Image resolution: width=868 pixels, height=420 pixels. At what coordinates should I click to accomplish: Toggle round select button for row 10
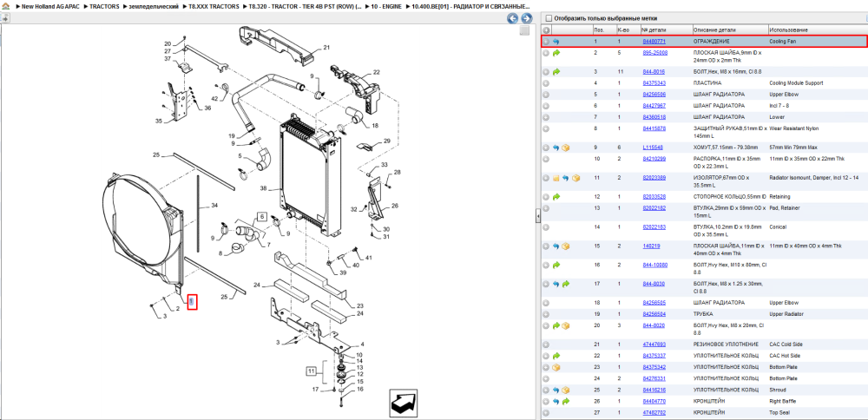click(546, 159)
